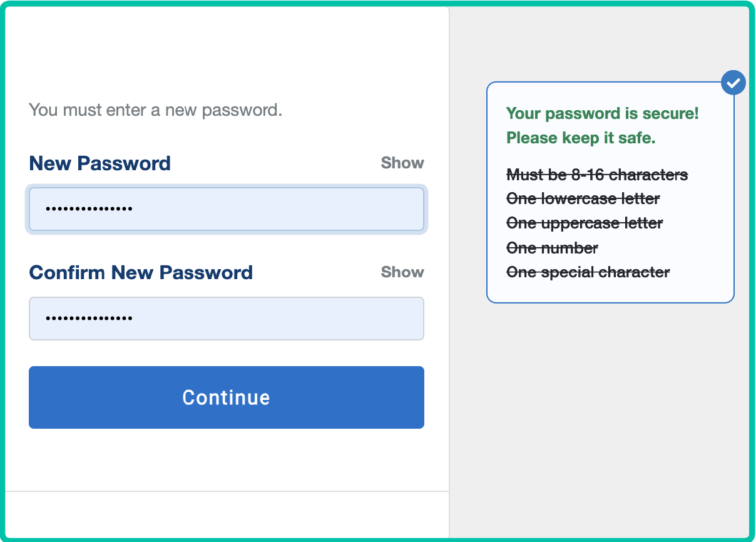This screenshot has height=542, width=756.
Task: Click the 'You must enter a new password.' notice
Action: 156,110
